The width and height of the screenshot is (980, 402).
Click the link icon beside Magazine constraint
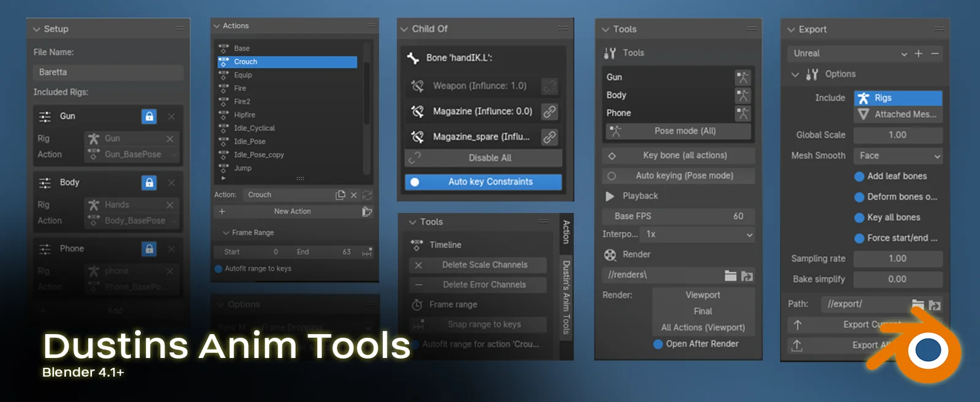click(549, 111)
